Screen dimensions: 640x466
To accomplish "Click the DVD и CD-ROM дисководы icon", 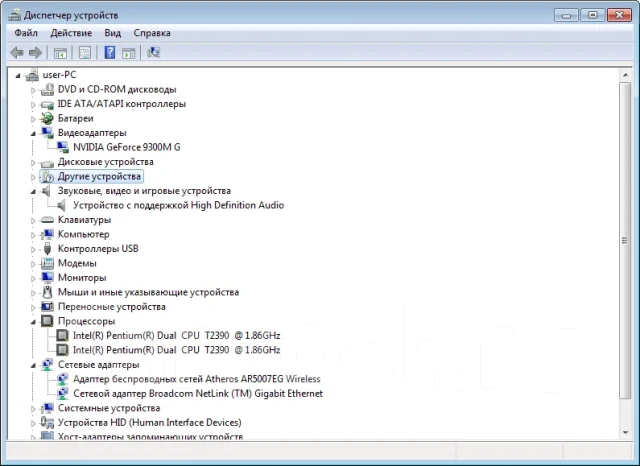I will pyautogui.click(x=47, y=89).
